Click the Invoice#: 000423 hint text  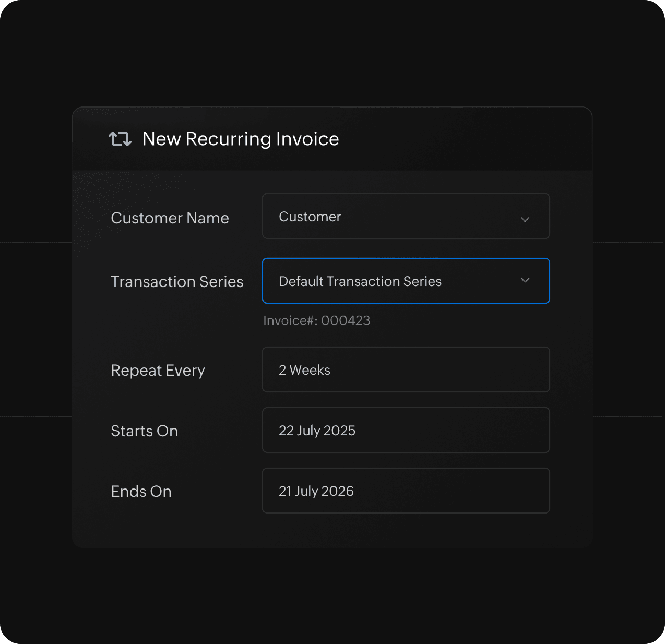316,320
